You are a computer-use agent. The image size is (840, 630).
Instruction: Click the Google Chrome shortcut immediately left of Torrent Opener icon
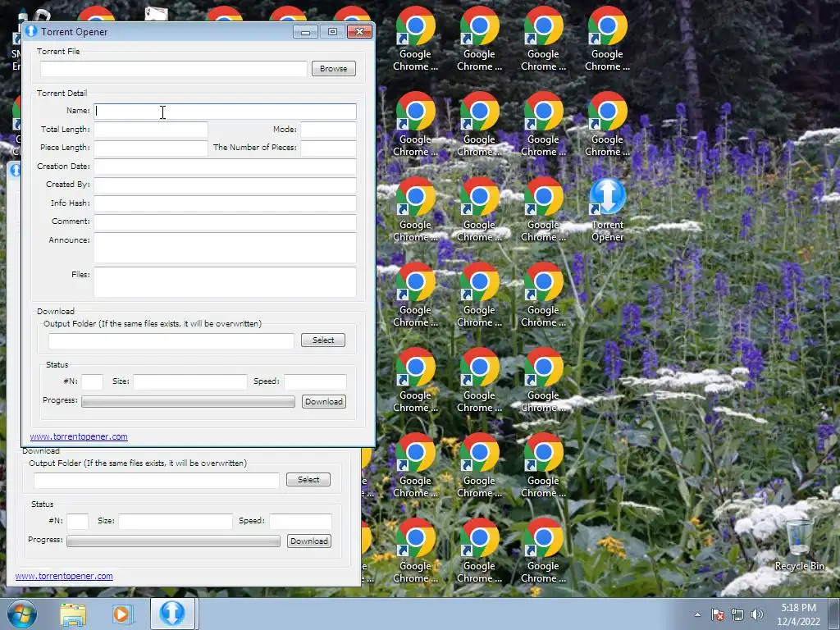point(543,210)
